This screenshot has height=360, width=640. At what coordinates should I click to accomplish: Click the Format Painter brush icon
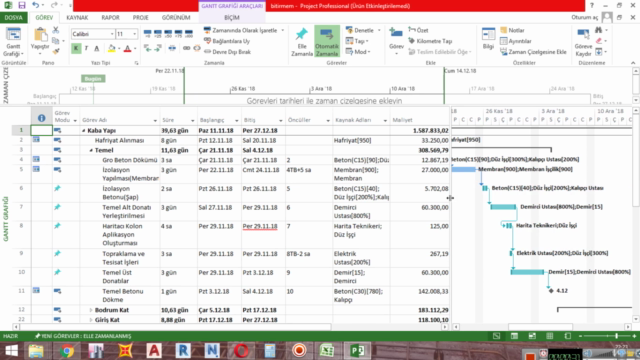point(56,51)
